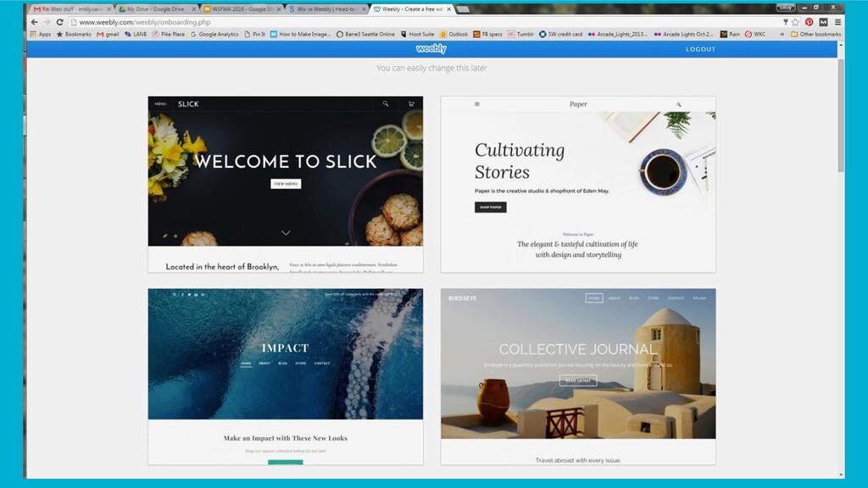Open a new tab with the new-tab button
The image size is (868, 488).
tap(464, 8)
